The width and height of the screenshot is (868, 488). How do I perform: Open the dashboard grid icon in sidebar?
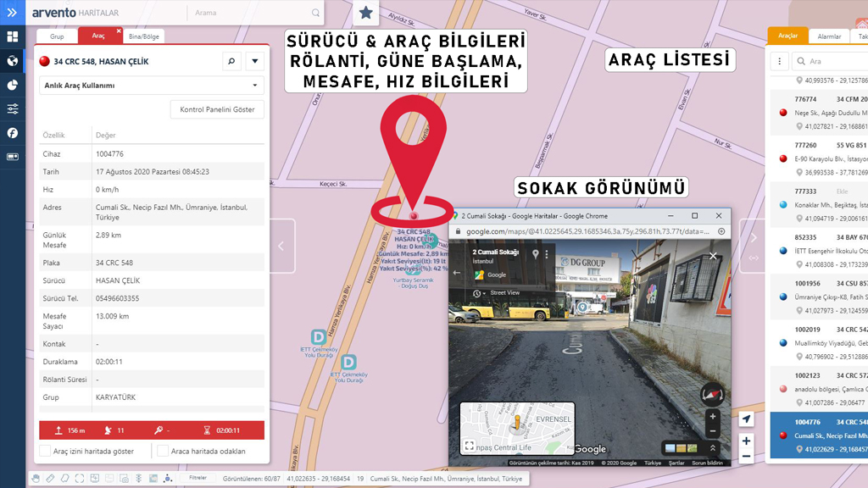pos(12,36)
